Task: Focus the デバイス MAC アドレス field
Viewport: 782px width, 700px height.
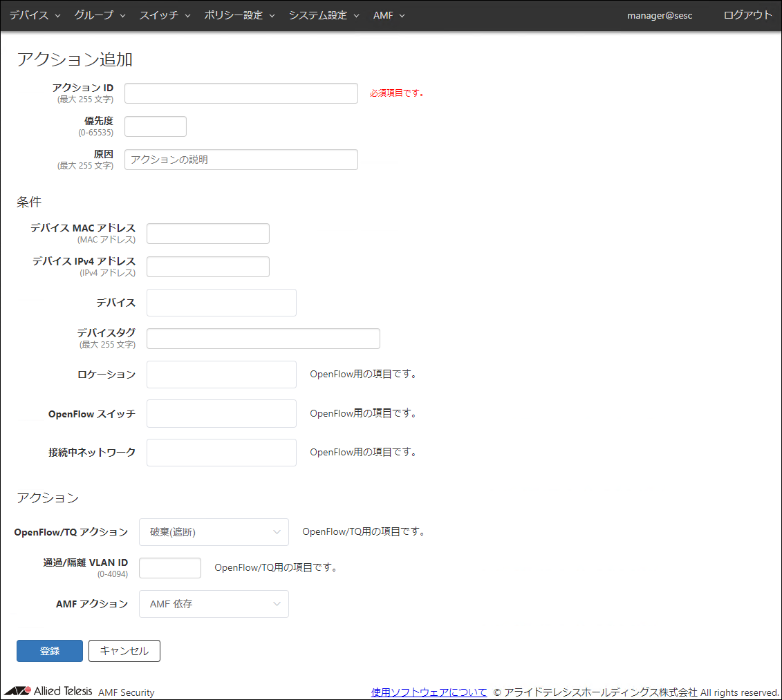Action: pos(208,234)
